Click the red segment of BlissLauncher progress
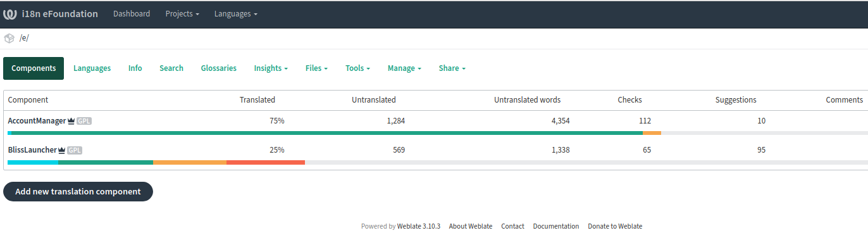Image resolution: width=868 pixels, height=247 pixels. tap(266, 163)
